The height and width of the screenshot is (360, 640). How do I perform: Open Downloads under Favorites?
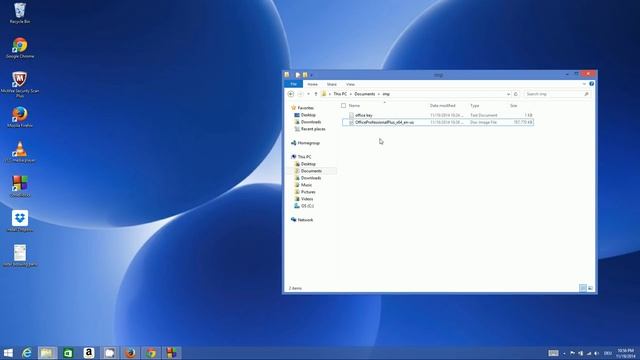[311, 122]
